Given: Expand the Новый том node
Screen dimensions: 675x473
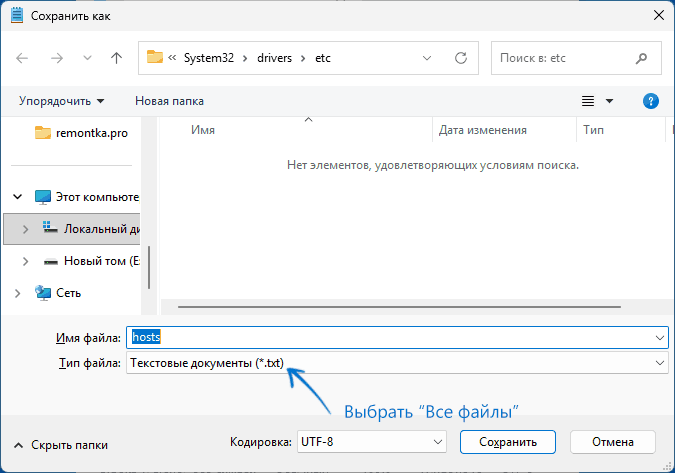Looking at the screenshot, I should click(25, 261).
